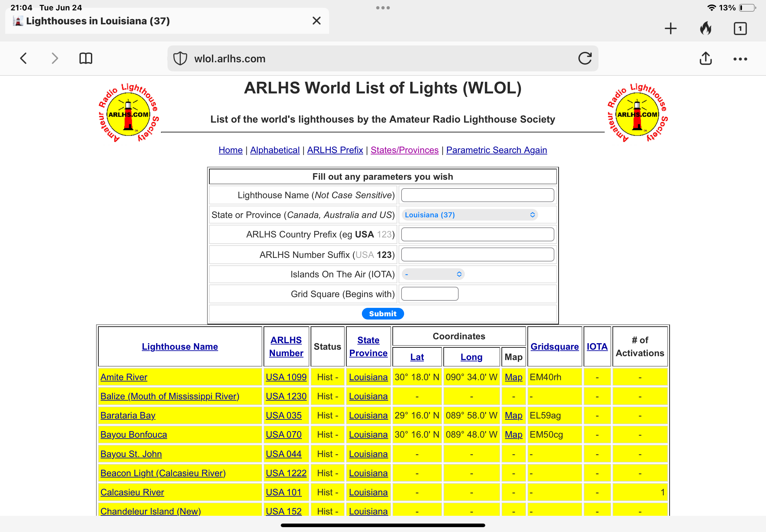Open the bookmarks book icon
Image resolution: width=766 pixels, height=532 pixels.
(86, 58)
